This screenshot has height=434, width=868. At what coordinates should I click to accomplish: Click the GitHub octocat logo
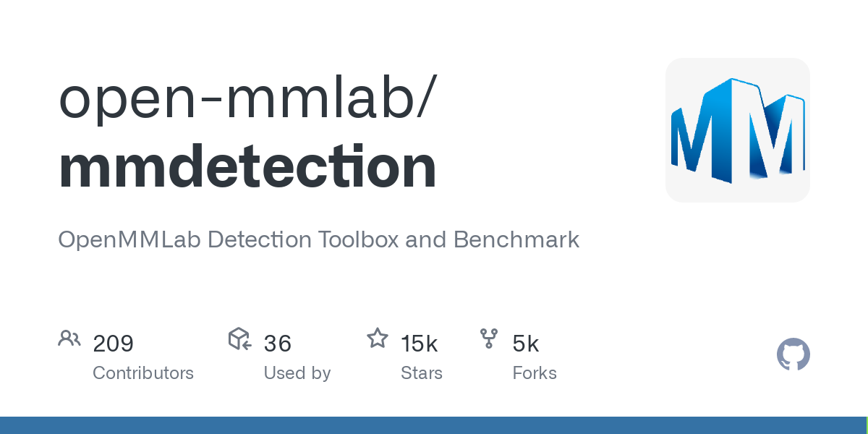(793, 354)
